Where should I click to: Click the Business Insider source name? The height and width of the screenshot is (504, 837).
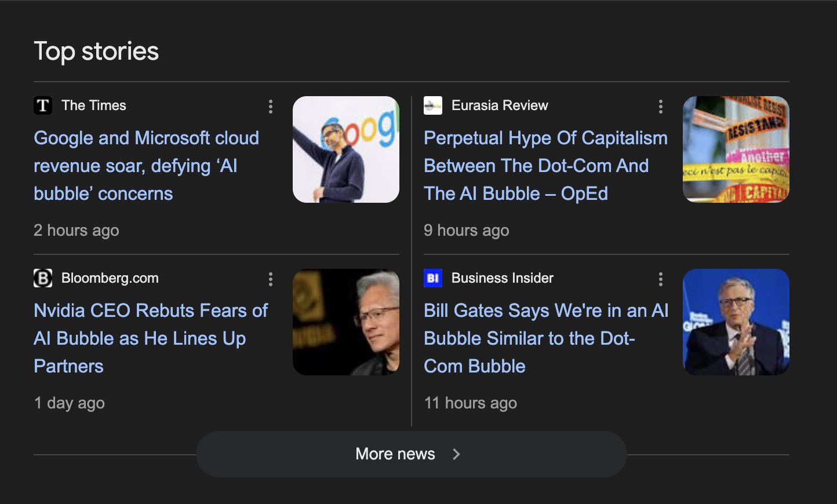tap(503, 278)
